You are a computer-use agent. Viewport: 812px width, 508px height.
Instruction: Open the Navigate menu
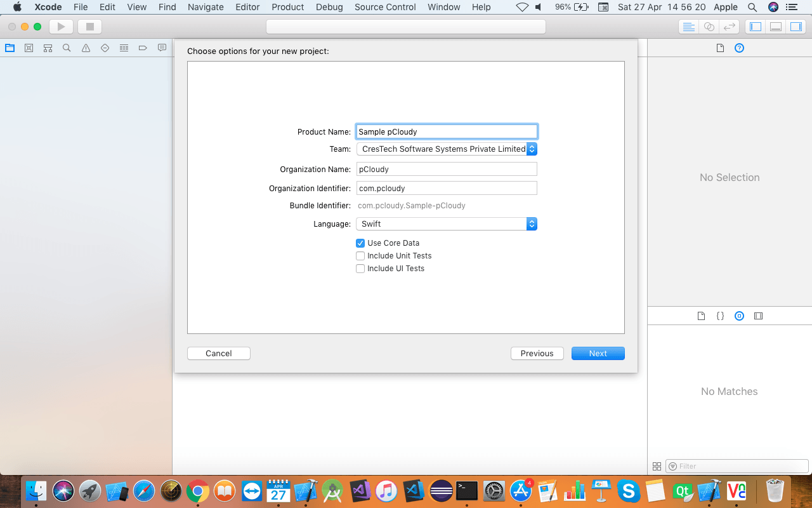(x=206, y=7)
